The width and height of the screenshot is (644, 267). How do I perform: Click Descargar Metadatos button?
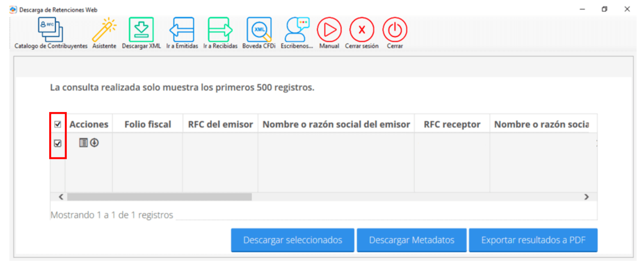(411, 240)
